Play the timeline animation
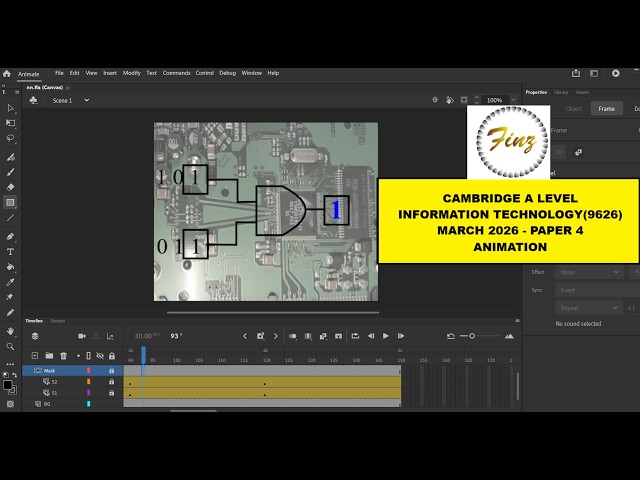The width and height of the screenshot is (640, 480). click(385, 336)
